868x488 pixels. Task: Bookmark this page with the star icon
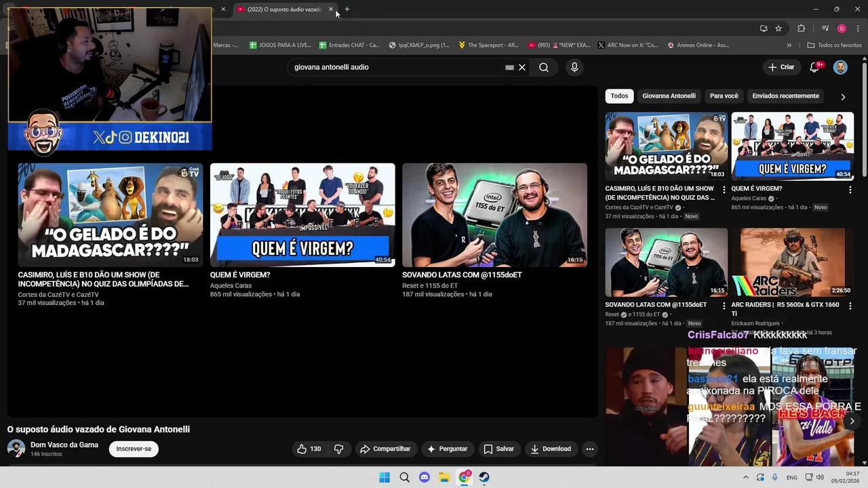pos(778,28)
